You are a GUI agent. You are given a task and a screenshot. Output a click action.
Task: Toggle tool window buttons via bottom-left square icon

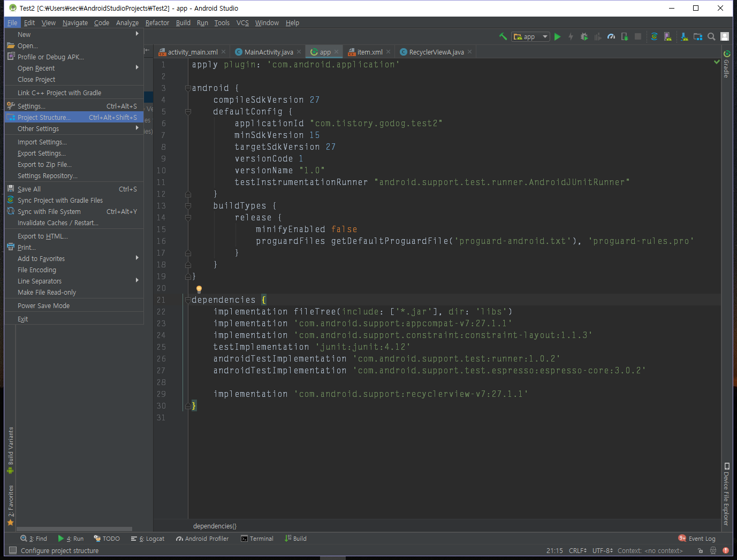[12, 550]
